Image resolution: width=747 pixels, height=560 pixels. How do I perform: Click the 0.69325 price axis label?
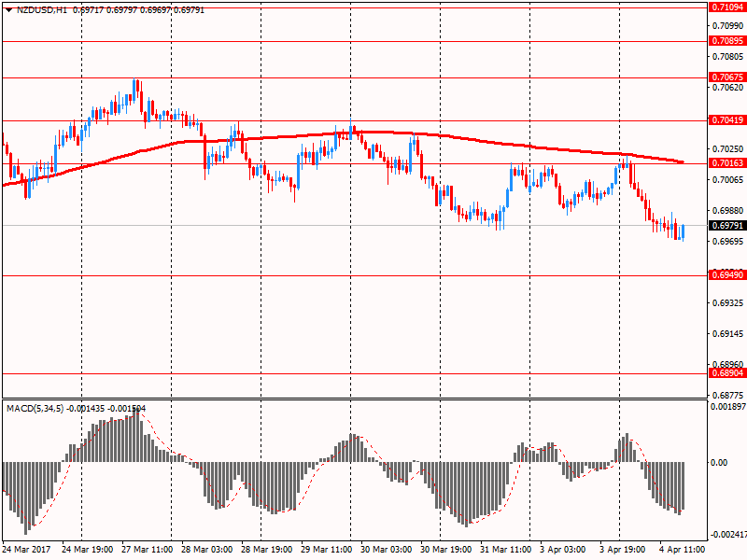(x=728, y=302)
